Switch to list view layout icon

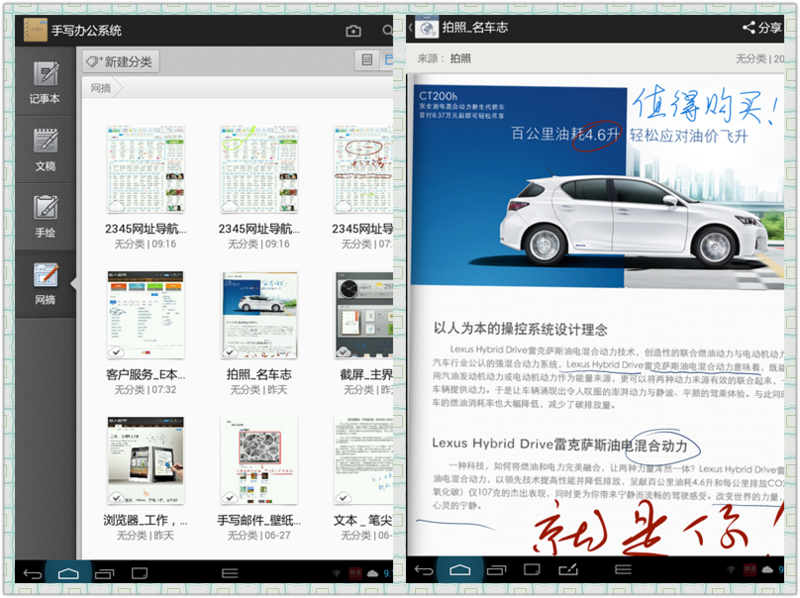click(367, 60)
